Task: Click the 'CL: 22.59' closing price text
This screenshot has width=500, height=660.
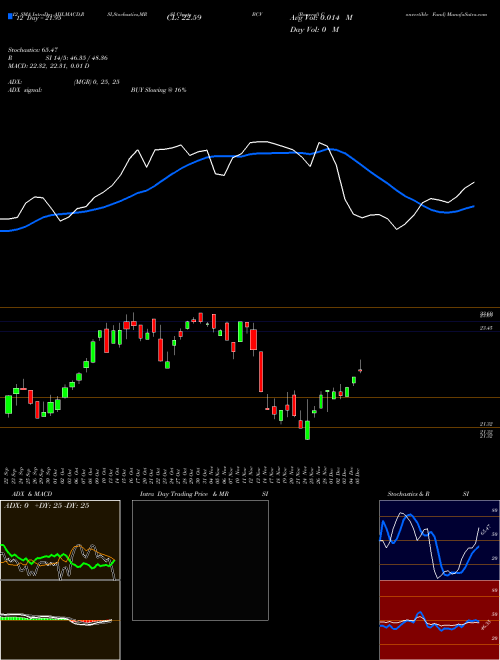Action: (184, 17)
